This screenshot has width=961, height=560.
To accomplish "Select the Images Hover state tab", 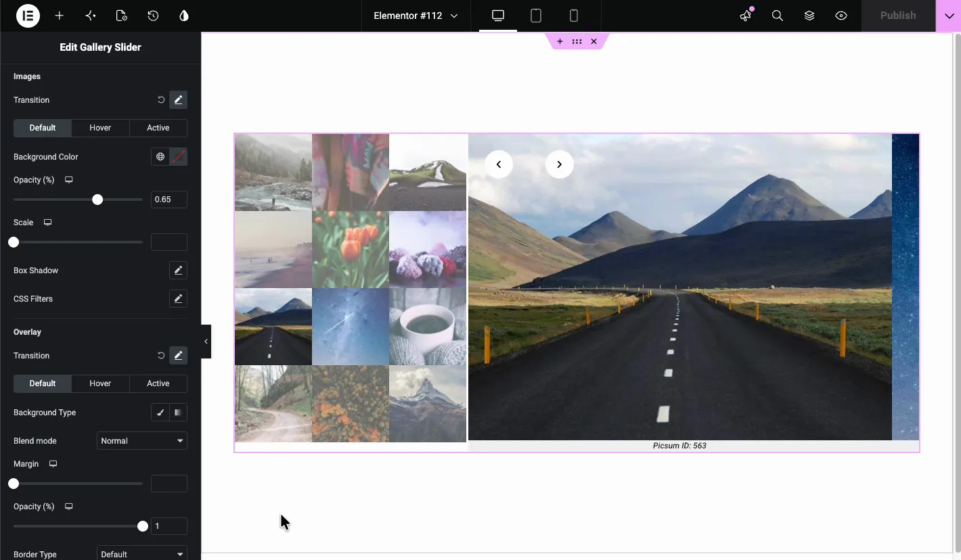I will [x=100, y=128].
